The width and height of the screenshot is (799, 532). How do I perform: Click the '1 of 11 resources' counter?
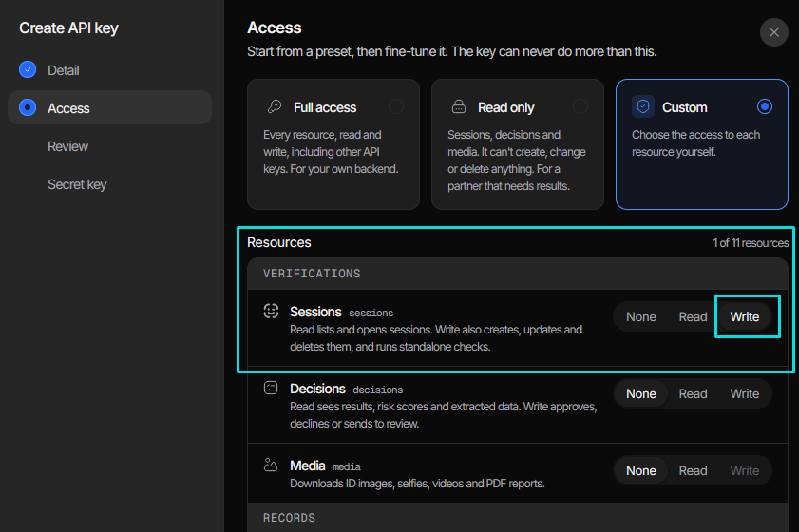(751, 243)
